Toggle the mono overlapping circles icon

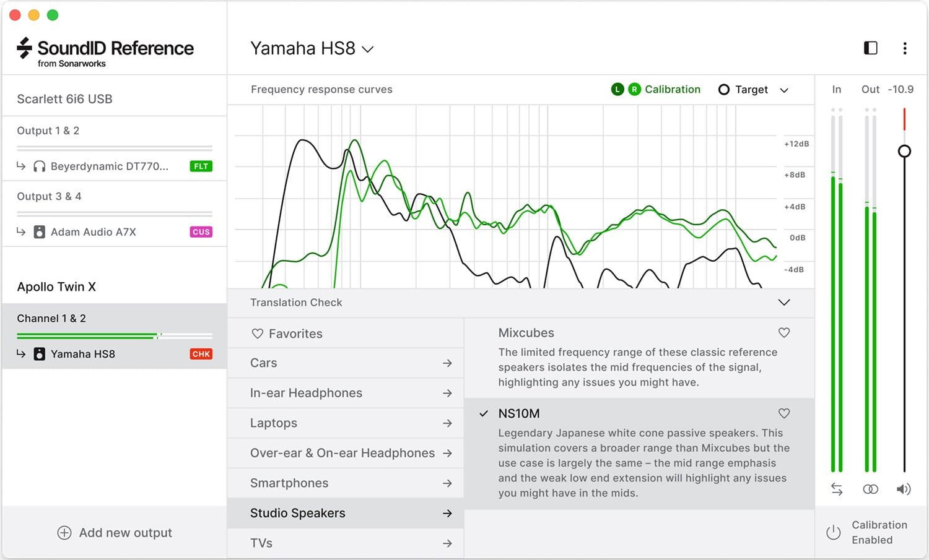click(870, 489)
